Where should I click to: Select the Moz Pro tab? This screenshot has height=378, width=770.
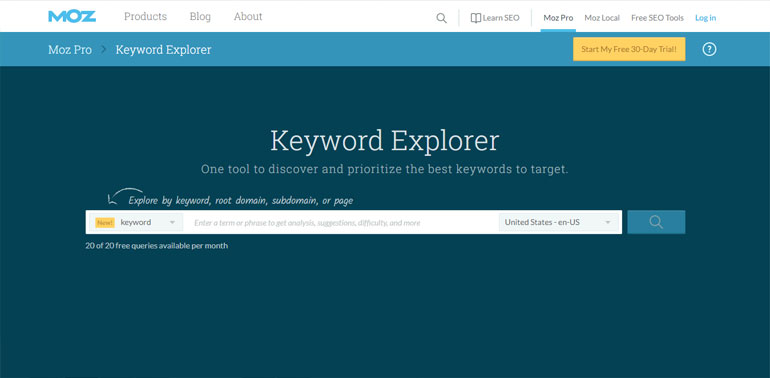pos(558,18)
